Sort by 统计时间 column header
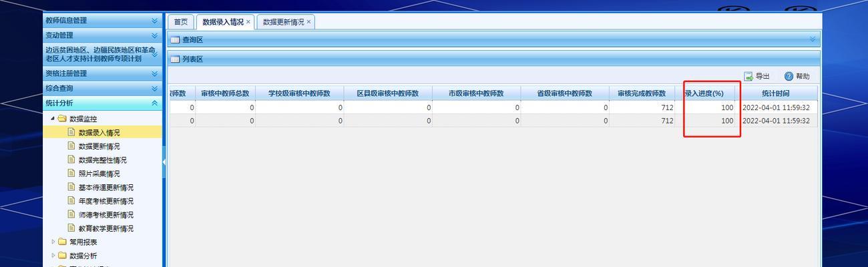Viewport: 868px width, 267px height. coord(776,93)
